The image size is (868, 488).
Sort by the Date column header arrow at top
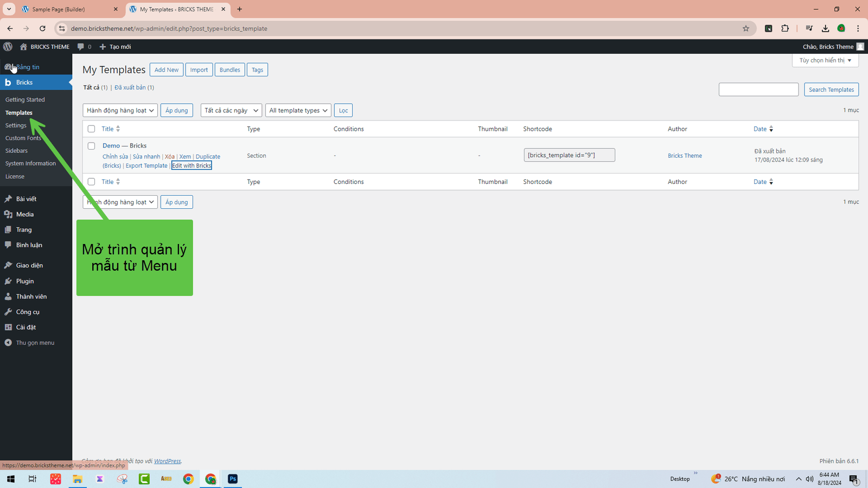click(771, 129)
